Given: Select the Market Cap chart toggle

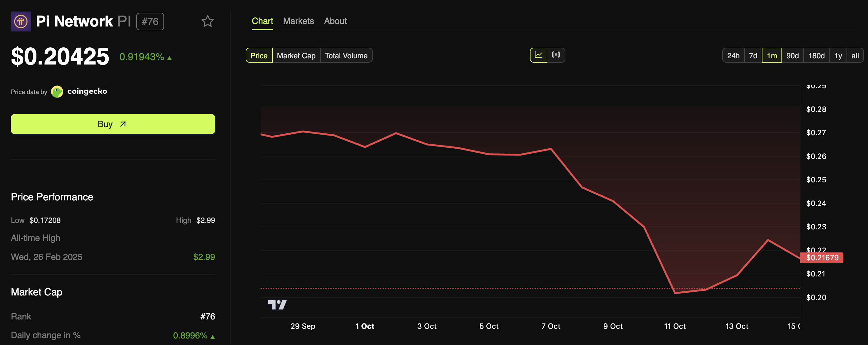Looking at the screenshot, I should [296, 56].
